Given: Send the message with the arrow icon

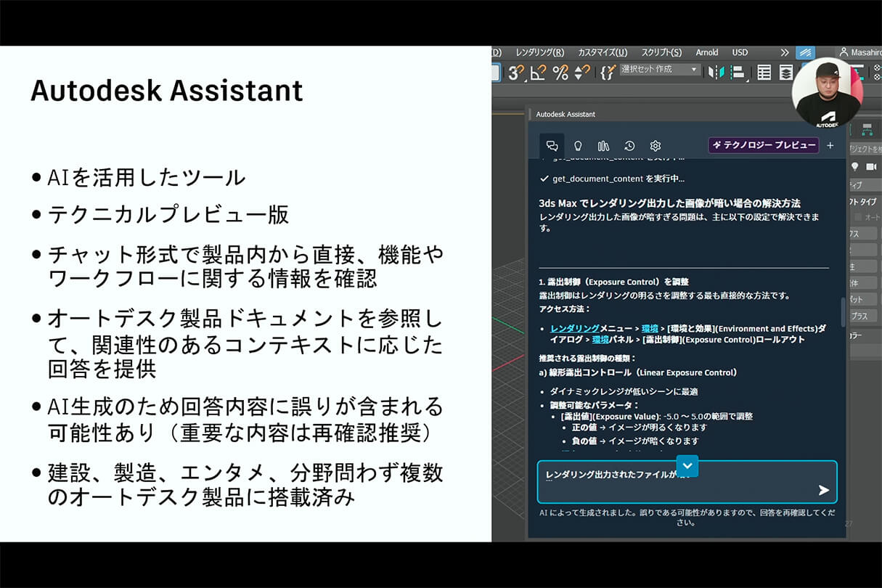Looking at the screenshot, I should pyautogui.click(x=823, y=490).
